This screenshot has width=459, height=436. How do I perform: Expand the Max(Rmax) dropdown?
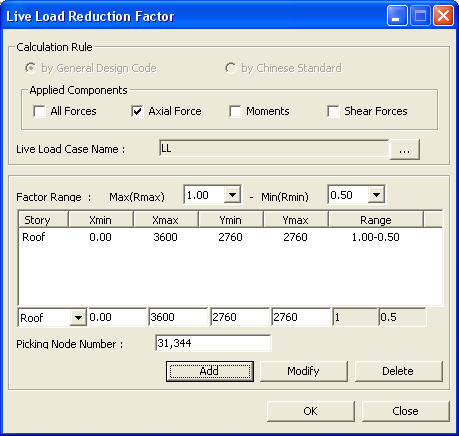[232, 195]
